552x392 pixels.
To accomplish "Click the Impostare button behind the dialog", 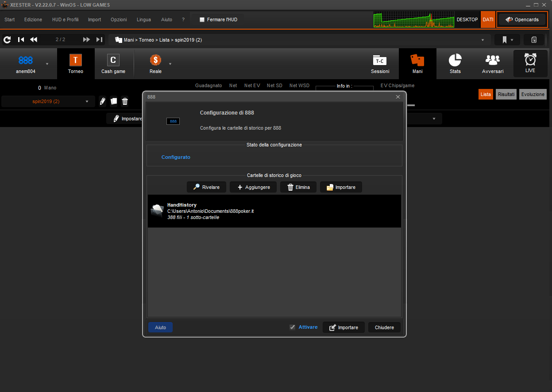I will (x=125, y=119).
